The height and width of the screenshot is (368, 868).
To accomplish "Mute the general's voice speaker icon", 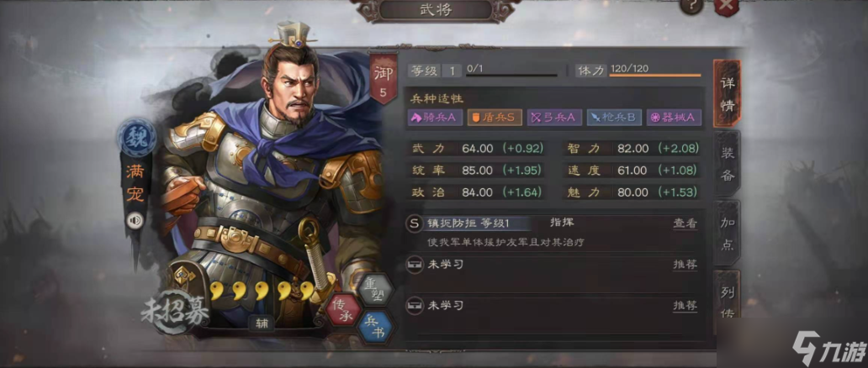I will point(135,221).
